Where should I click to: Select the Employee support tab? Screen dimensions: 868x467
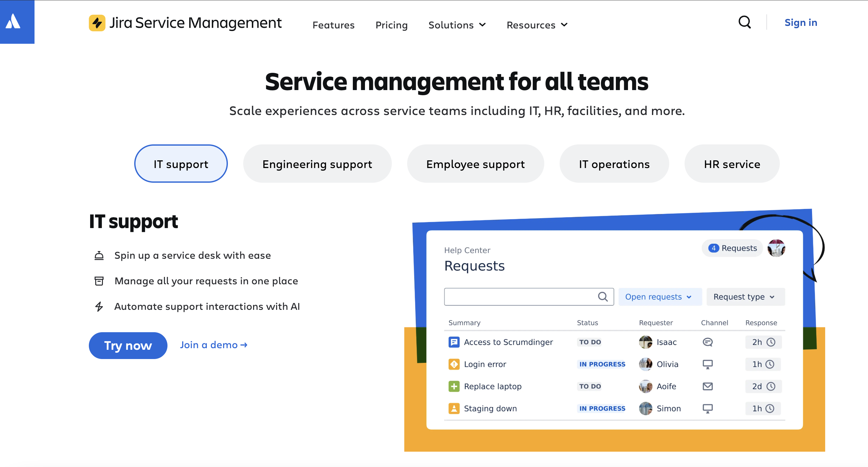tap(475, 164)
